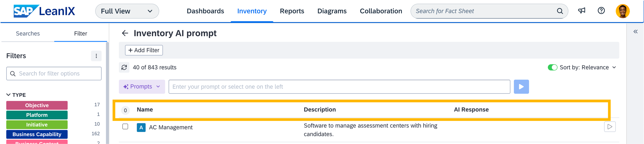Image resolution: width=644 pixels, height=144 pixels.
Task: Run AI response for AC Management row
Action: click(610, 127)
